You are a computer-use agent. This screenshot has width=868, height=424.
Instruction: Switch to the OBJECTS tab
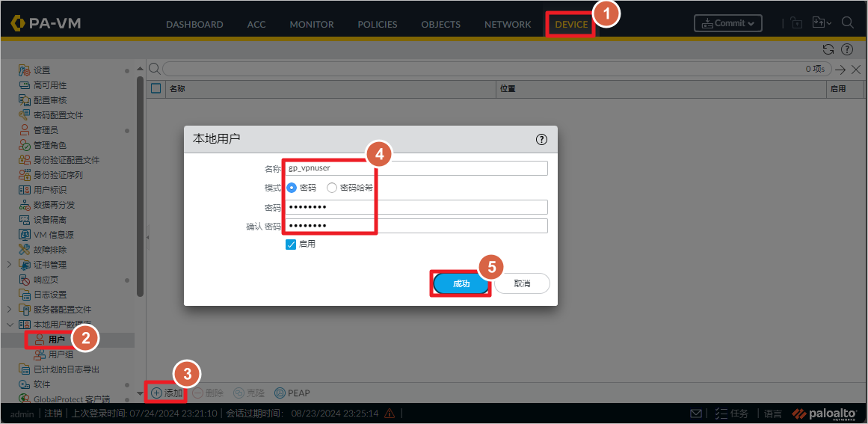pos(440,25)
